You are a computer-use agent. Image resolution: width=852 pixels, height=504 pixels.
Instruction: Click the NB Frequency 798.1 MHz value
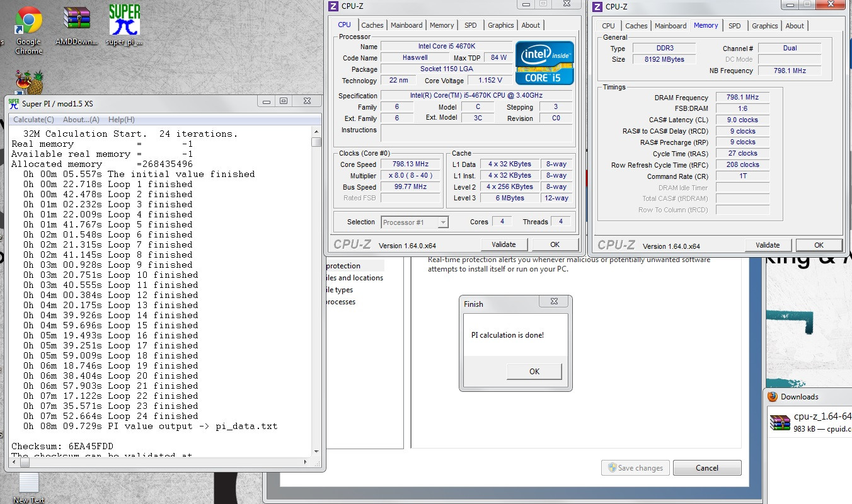[790, 71]
